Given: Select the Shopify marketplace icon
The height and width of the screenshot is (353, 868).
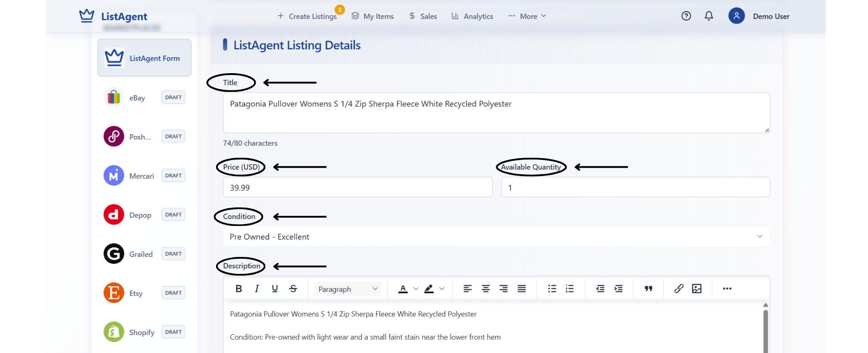Looking at the screenshot, I should (x=114, y=332).
